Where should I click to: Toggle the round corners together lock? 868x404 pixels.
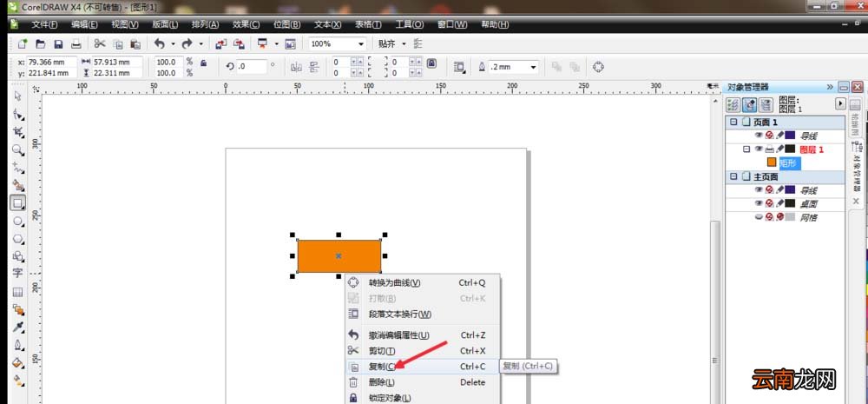pyautogui.click(x=431, y=63)
